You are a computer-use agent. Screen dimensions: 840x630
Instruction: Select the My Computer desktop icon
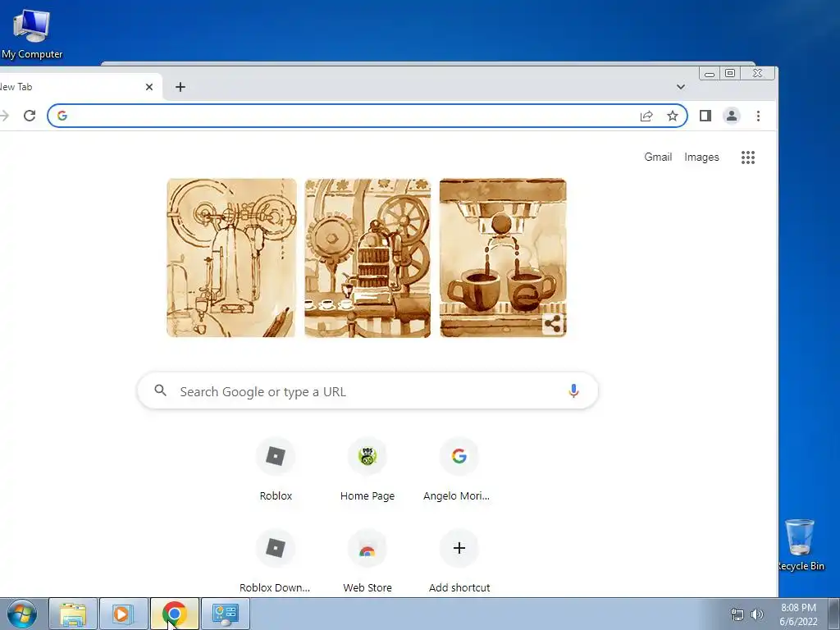click(x=32, y=33)
